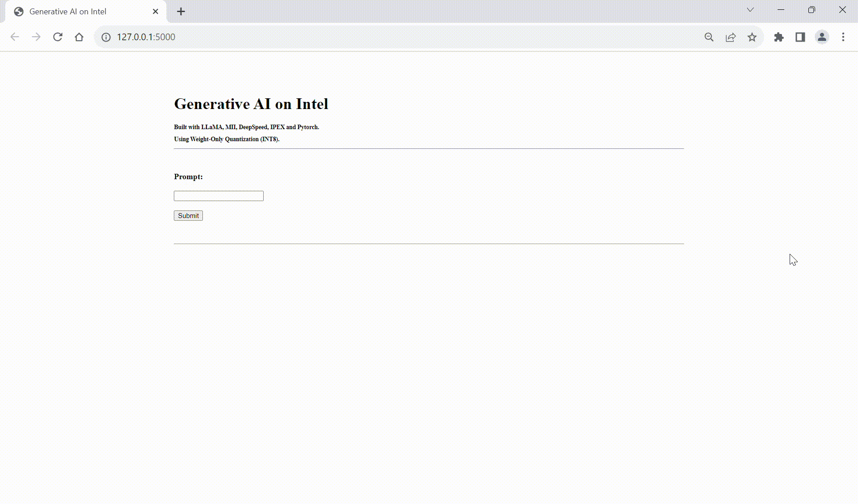The width and height of the screenshot is (858, 504).
Task: Open a new tab with plus button
Action: (181, 12)
